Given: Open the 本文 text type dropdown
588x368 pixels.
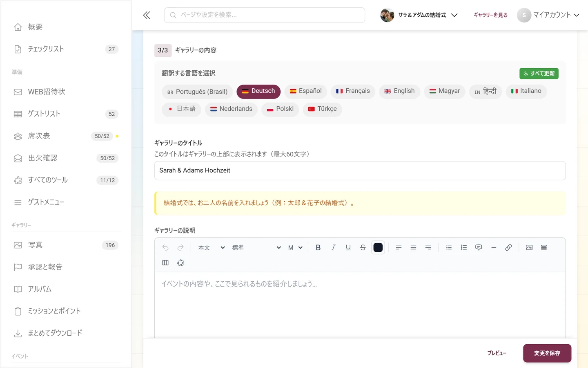Looking at the screenshot, I should 211,248.
